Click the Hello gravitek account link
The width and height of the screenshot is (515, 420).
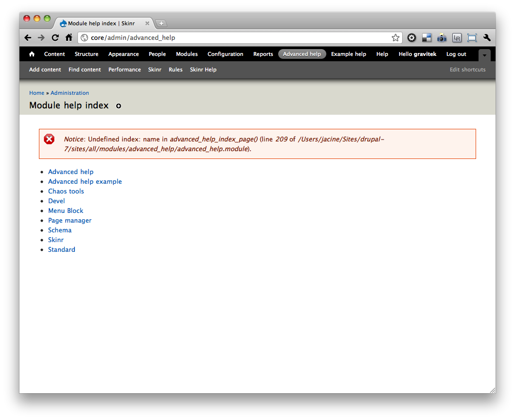pyautogui.click(x=417, y=54)
